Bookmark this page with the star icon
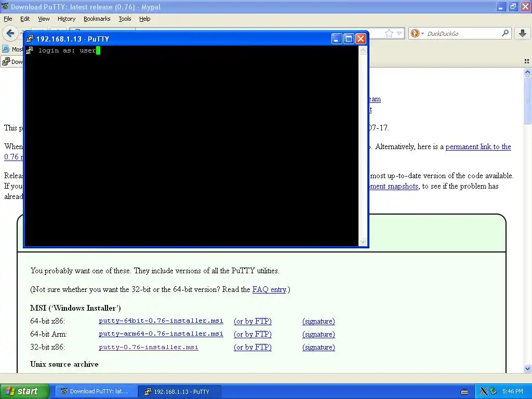 (389, 33)
